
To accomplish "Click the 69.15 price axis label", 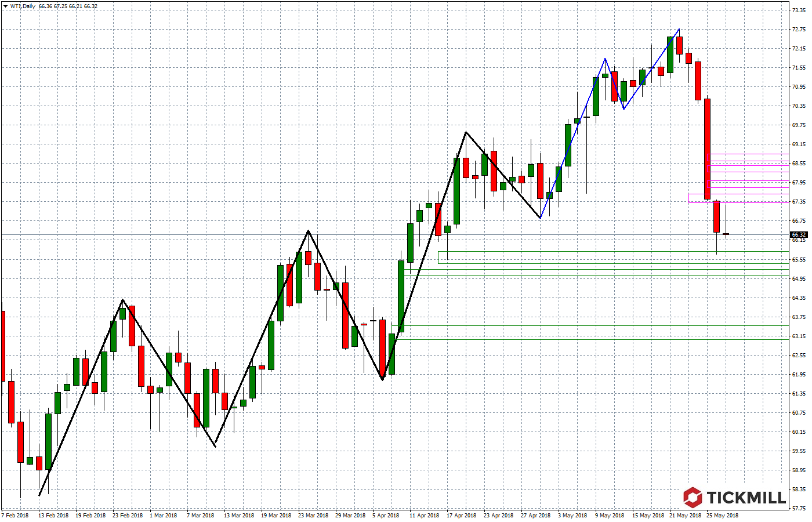I will pyautogui.click(x=799, y=144).
